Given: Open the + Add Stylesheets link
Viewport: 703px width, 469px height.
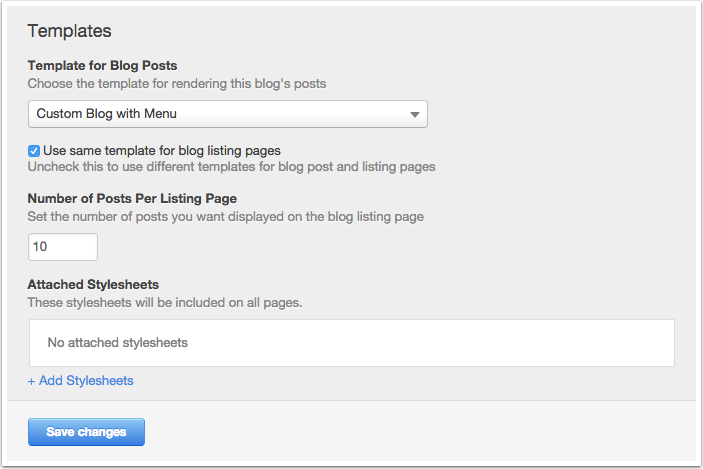Looking at the screenshot, I should coord(81,381).
